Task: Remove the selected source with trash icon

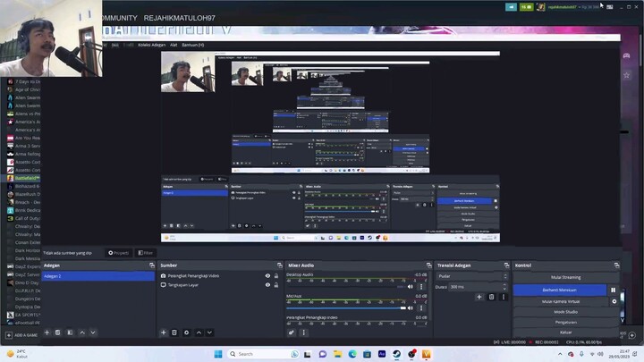Action: coord(174,333)
